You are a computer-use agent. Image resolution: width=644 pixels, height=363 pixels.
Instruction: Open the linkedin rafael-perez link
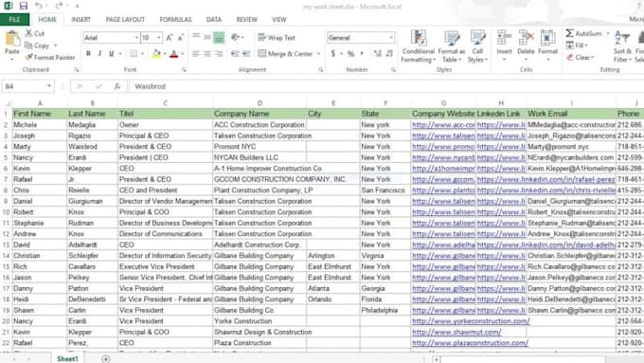point(546,179)
